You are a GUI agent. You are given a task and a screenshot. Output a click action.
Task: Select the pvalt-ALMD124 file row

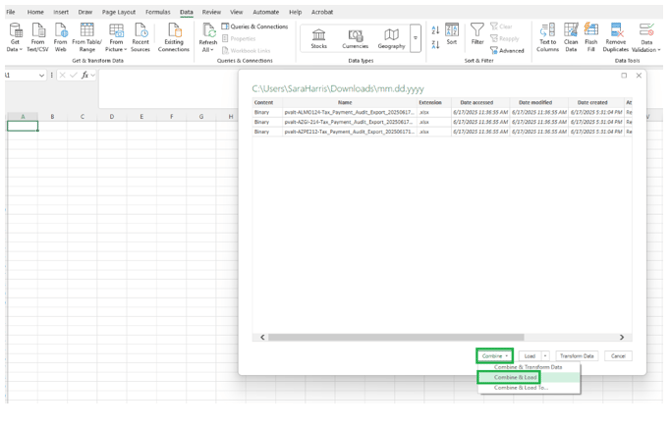point(442,112)
